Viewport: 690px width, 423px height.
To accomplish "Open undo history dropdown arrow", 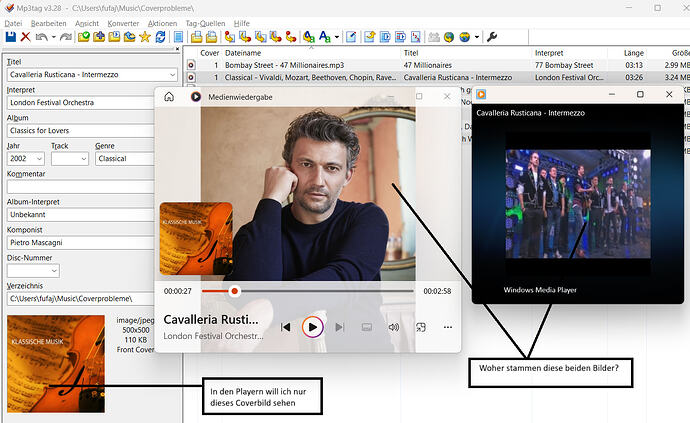I will click(54, 37).
